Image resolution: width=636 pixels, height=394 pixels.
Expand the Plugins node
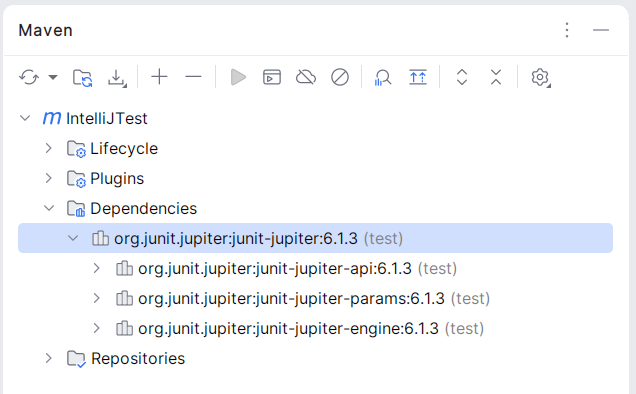click(49, 179)
